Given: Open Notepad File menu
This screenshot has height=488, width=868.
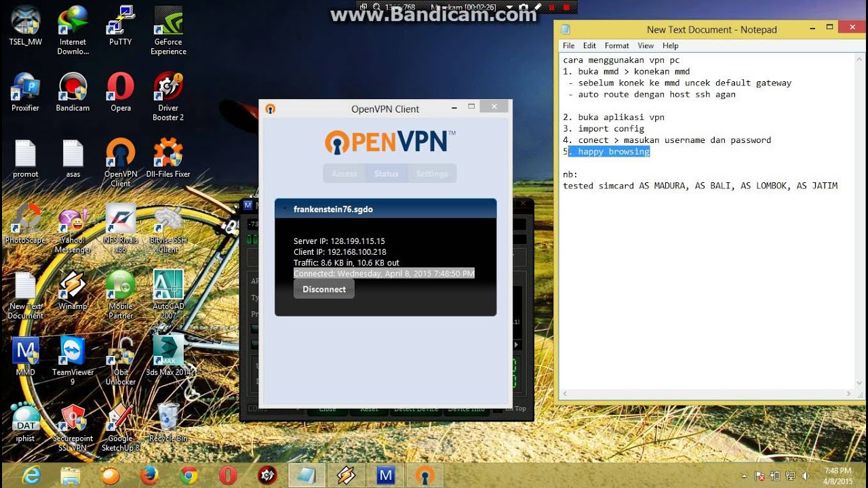Looking at the screenshot, I should click(x=568, y=45).
